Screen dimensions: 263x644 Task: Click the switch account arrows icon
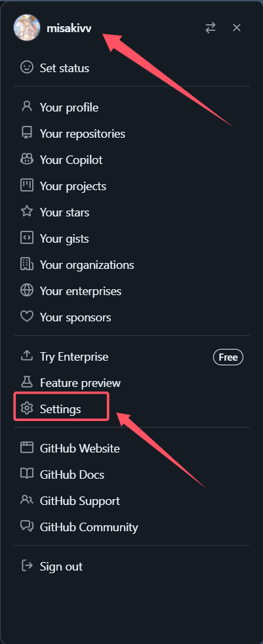coord(211,28)
